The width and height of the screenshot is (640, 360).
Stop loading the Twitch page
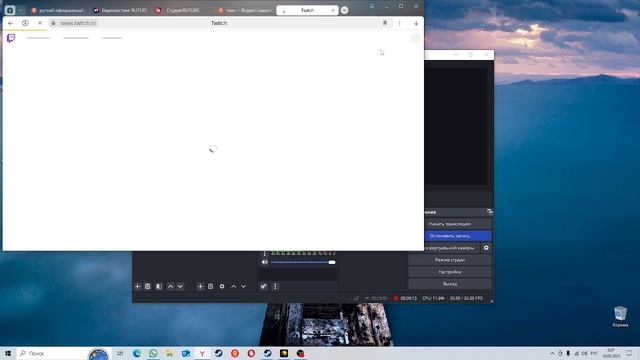click(x=40, y=23)
